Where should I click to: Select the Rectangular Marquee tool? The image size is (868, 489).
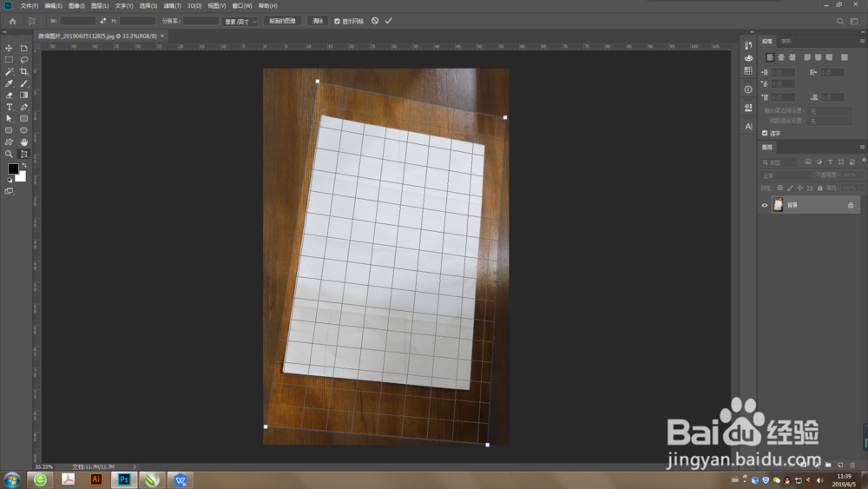pos(9,60)
